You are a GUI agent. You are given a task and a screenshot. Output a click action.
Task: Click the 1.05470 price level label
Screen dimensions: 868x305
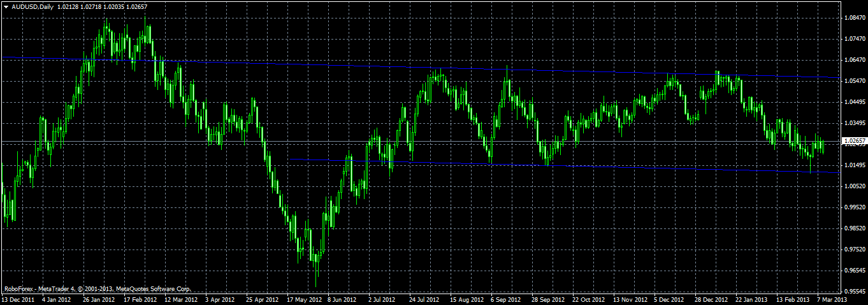(854, 81)
